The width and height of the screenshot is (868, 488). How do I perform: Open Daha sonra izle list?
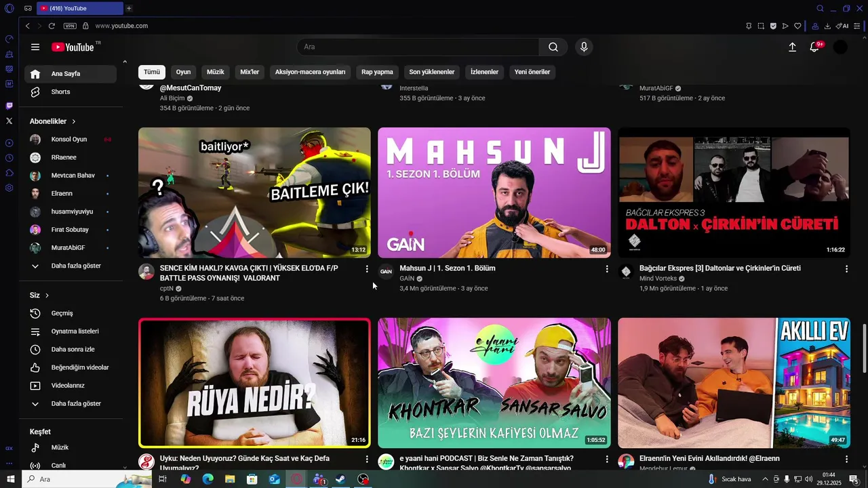(x=71, y=349)
